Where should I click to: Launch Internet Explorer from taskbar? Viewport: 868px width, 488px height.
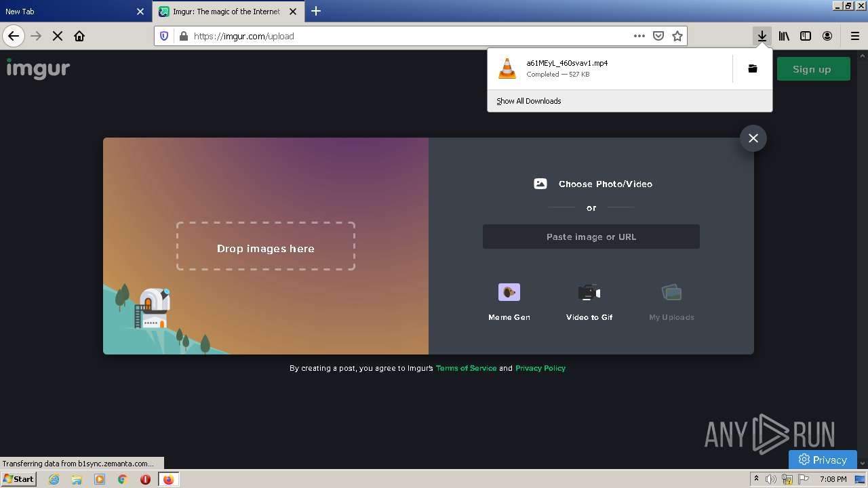point(54,479)
